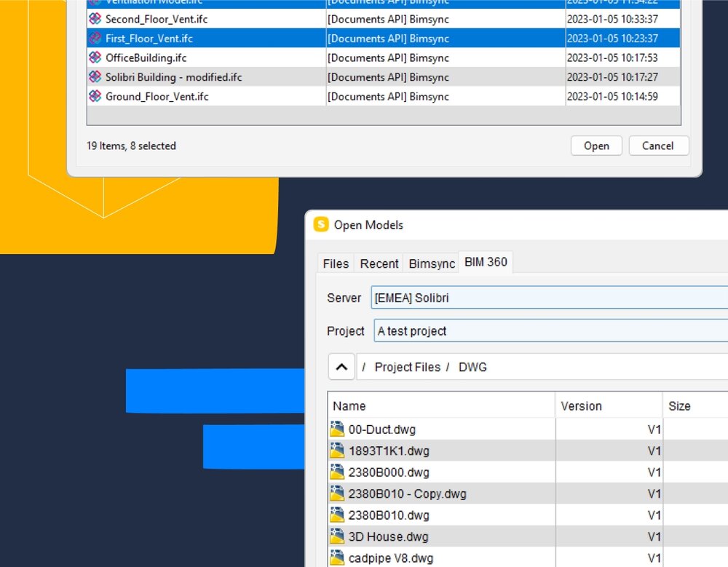Select the file Ground_Floor_Vent.ifc
The image size is (728, 567).
pyautogui.click(x=384, y=96)
